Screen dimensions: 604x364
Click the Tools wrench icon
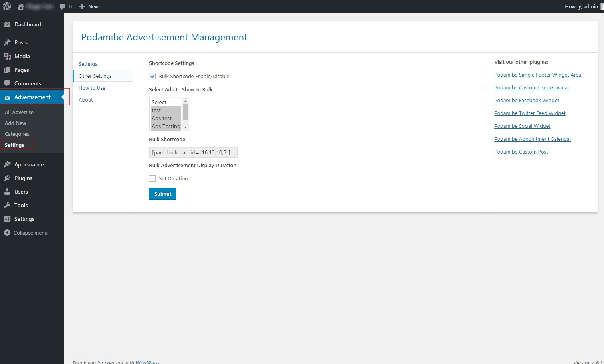click(x=7, y=205)
